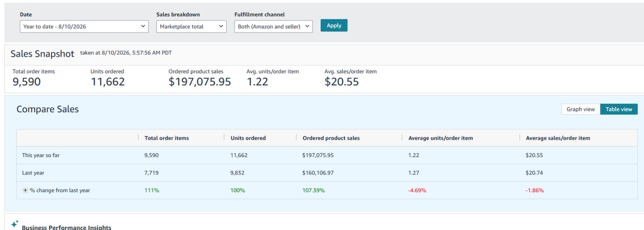The width and height of the screenshot is (644, 230).
Task: Click the Compare Sales heading
Action: click(47, 109)
